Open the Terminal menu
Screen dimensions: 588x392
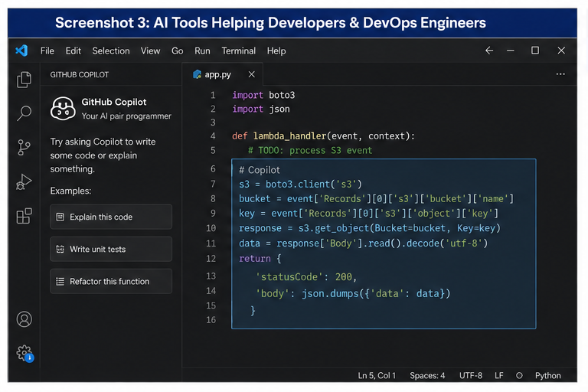click(x=239, y=51)
